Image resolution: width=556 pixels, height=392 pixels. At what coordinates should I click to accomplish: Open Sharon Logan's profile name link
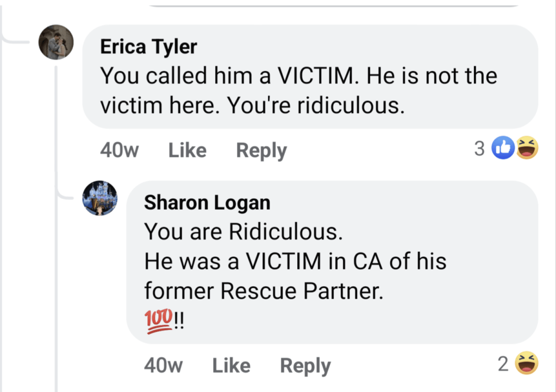[207, 203]
